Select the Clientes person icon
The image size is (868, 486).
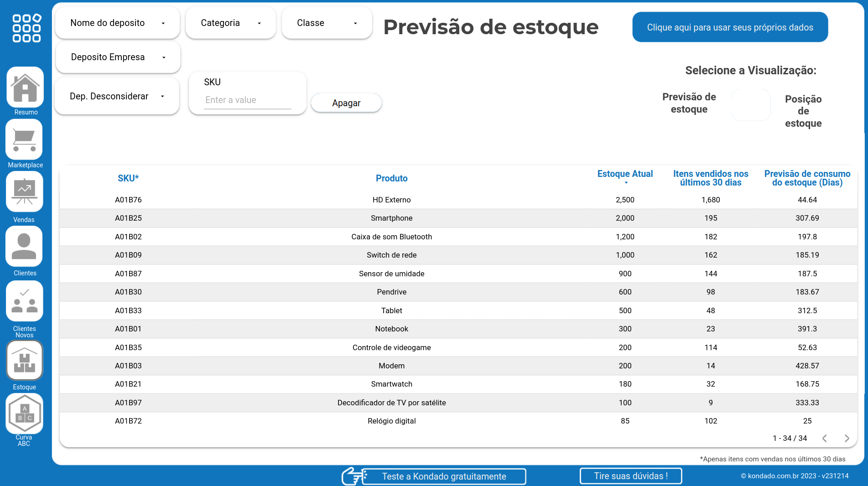pyautogui.click(x=24, y=247)
